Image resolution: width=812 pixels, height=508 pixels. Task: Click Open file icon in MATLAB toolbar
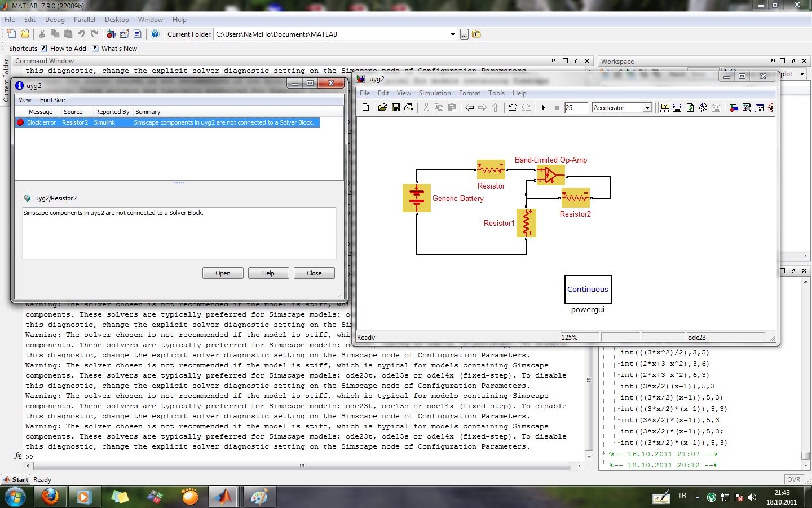(25, 34)
